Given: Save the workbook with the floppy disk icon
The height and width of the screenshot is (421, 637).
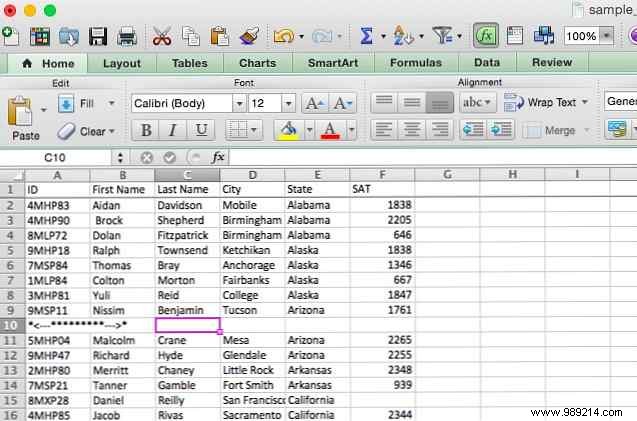Looking at the screenshot, I should coord(98,37).
